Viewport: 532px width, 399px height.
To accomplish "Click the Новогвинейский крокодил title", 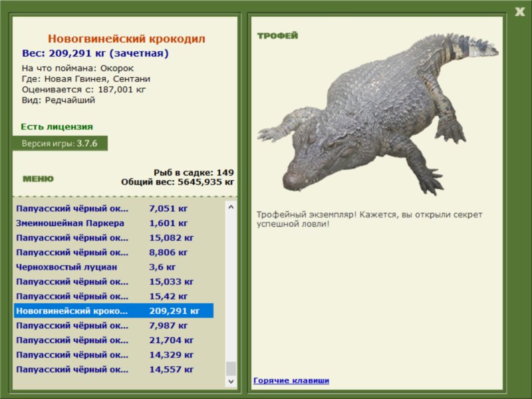I will click(126, 39).
